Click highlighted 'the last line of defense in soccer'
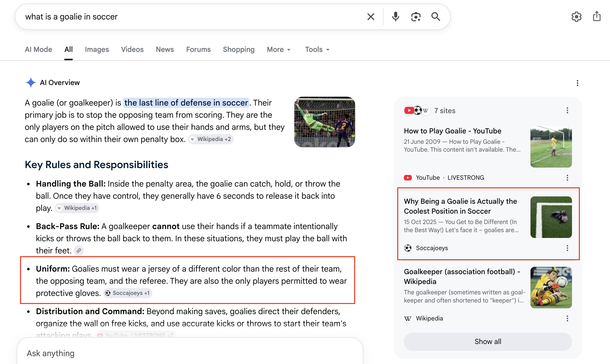Viewport: 610px width, 364px height. (x=186, y=103)
